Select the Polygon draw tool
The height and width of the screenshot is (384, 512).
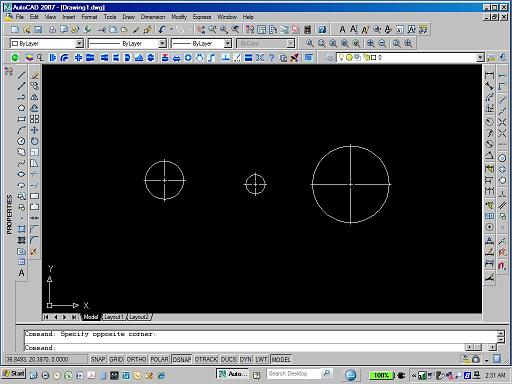point(21,108)
